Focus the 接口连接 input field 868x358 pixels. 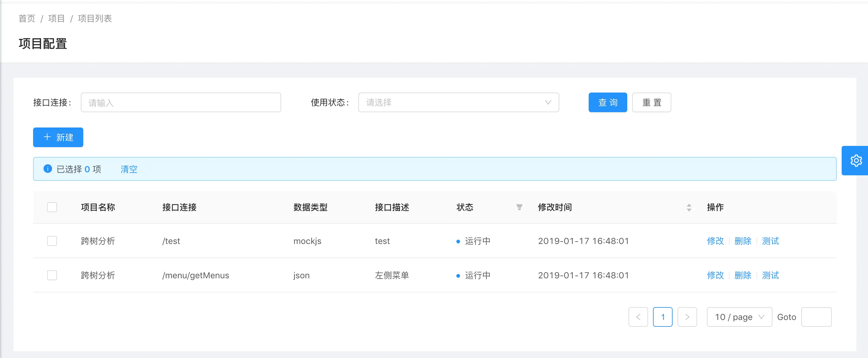[x=181, y=102]
